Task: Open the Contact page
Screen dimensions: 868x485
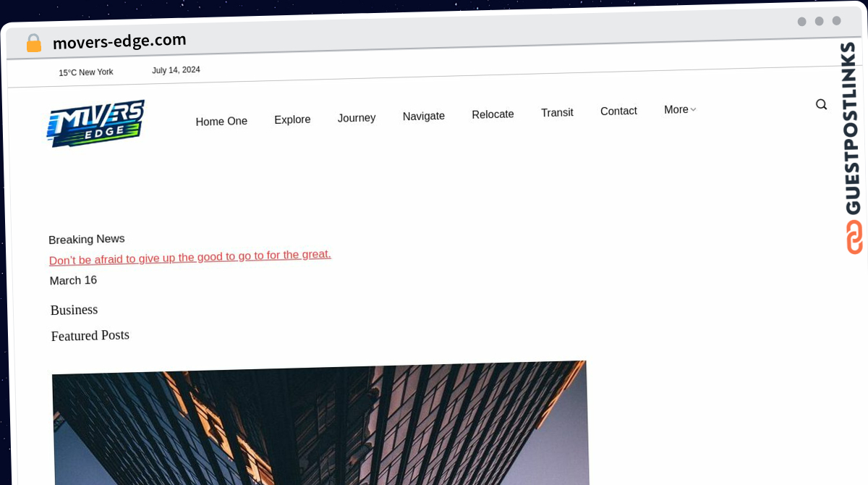Action: click(x=618, y=111)
